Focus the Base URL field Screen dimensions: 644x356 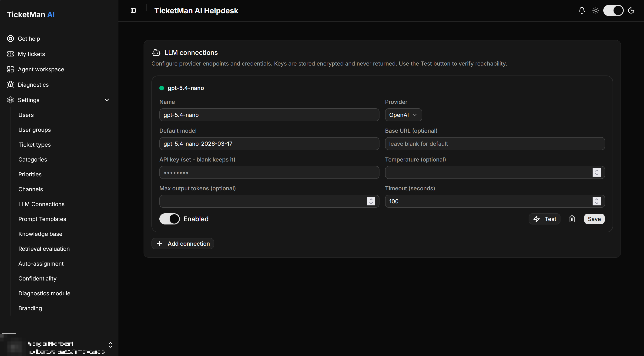pos(495,144)
